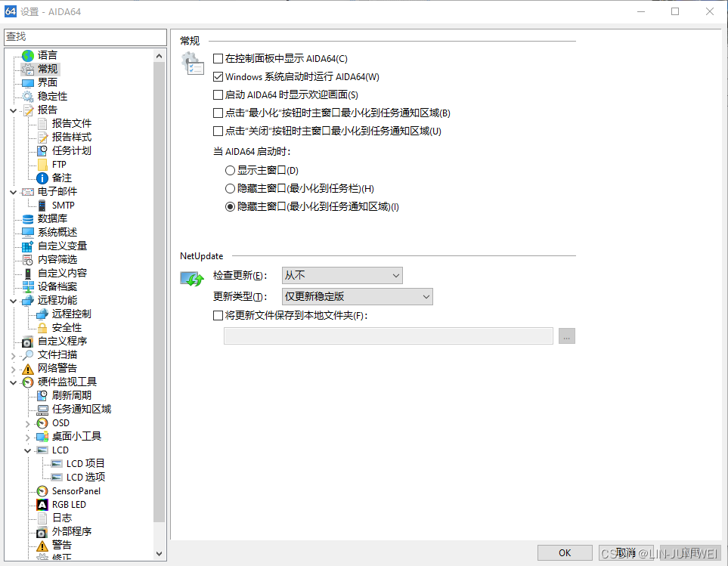Click the document icon beside 报告文件
This screenshot has height=566, width=728.
coord(42,124)
